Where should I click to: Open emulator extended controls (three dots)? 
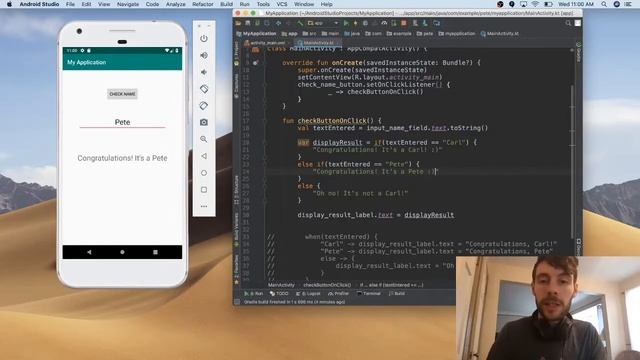pyautogui.click(x=204, y=207)
